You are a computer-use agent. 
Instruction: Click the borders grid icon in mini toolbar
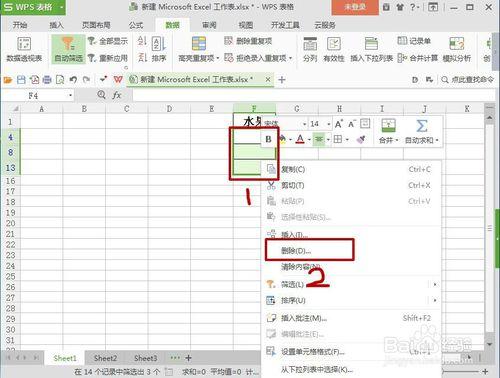coord(338,139)
